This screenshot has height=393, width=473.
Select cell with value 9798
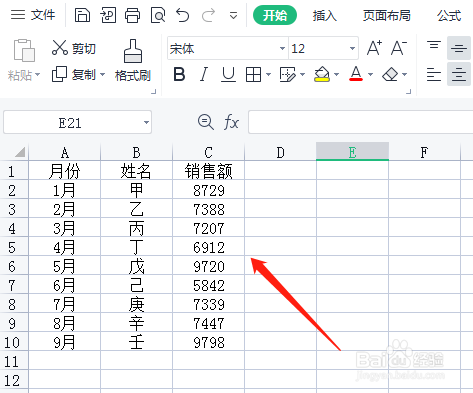click(209, 342)
